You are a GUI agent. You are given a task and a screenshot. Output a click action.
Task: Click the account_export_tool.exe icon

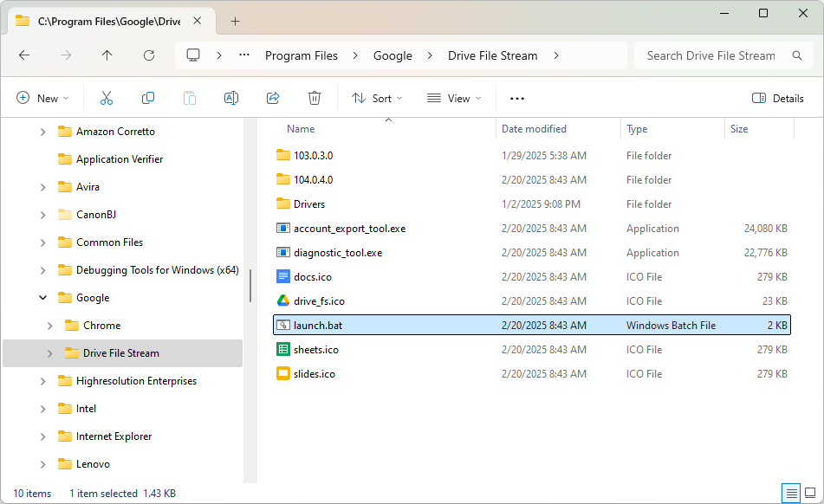coord(282,228)
